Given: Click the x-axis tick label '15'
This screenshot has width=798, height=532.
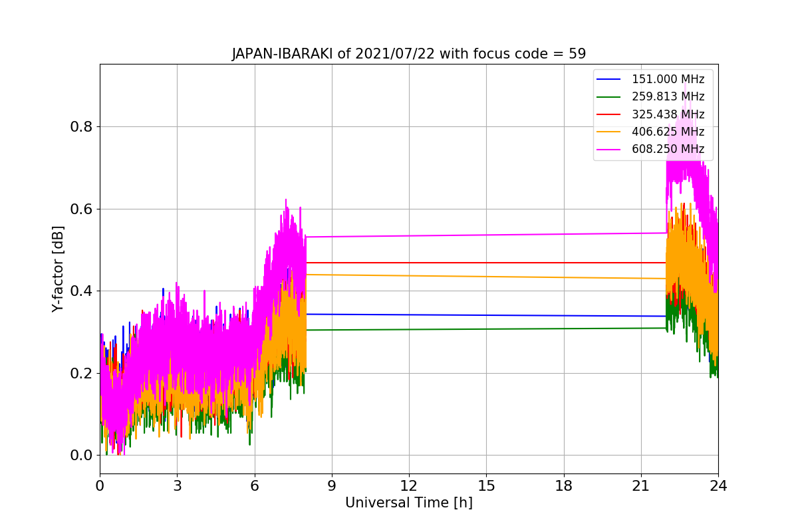Looking at the screenshot, I should point(486,486).
